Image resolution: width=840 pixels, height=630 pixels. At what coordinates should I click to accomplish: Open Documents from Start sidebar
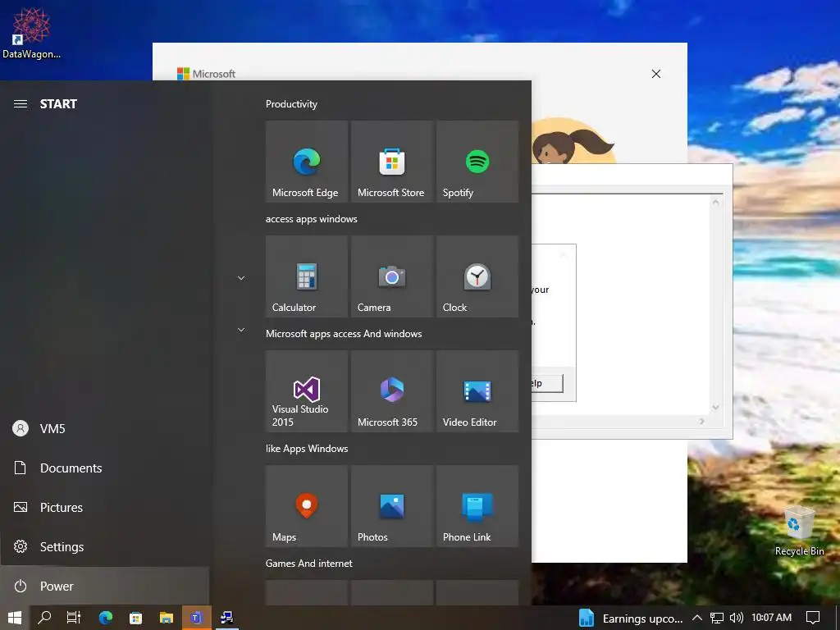104,468
